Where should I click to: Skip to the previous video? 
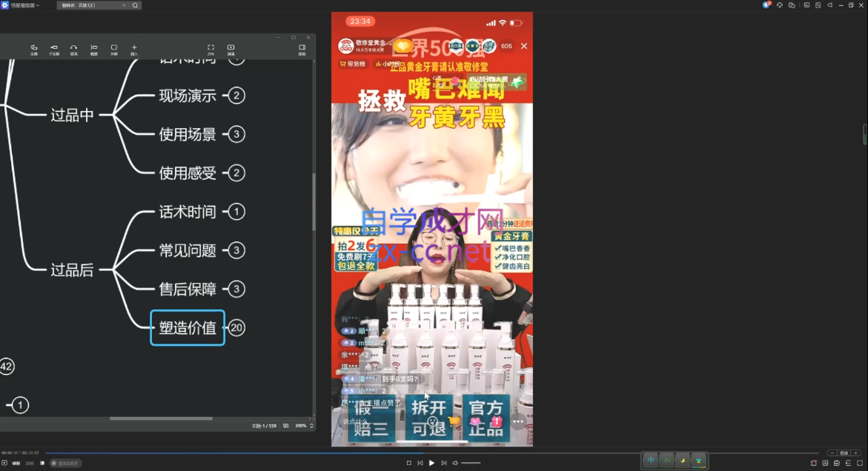[x=420, y=464]
